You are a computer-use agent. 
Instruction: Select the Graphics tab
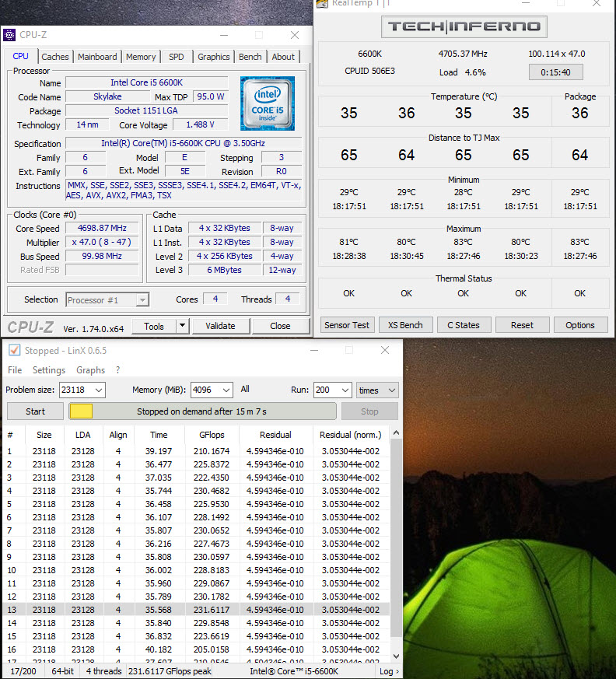(x=213, y=57)
